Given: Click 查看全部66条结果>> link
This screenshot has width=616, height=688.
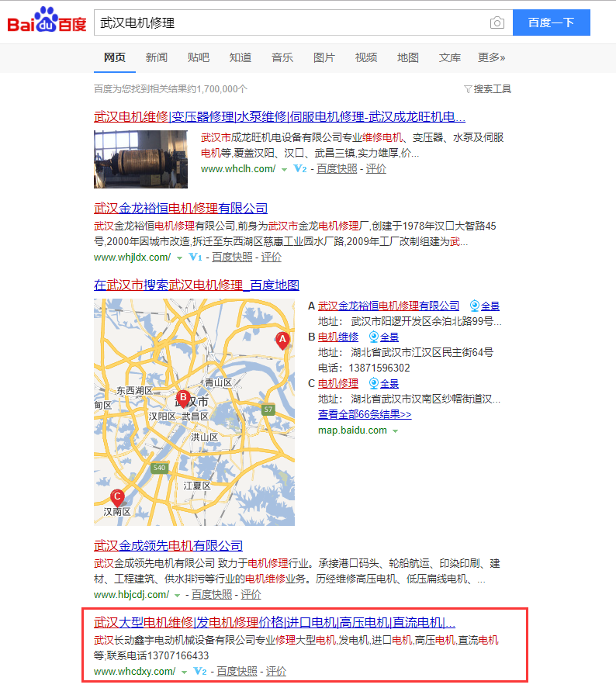Looking at the screenshot, I should (x=365, y=415).
